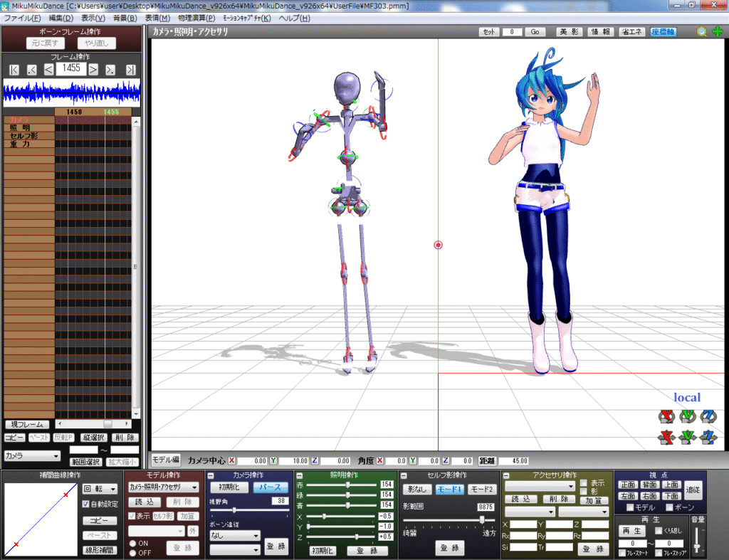Toggle the 表示 checkbox in アクセサリ操作
This screenshot has height=560, width=729.
(584, 483)
